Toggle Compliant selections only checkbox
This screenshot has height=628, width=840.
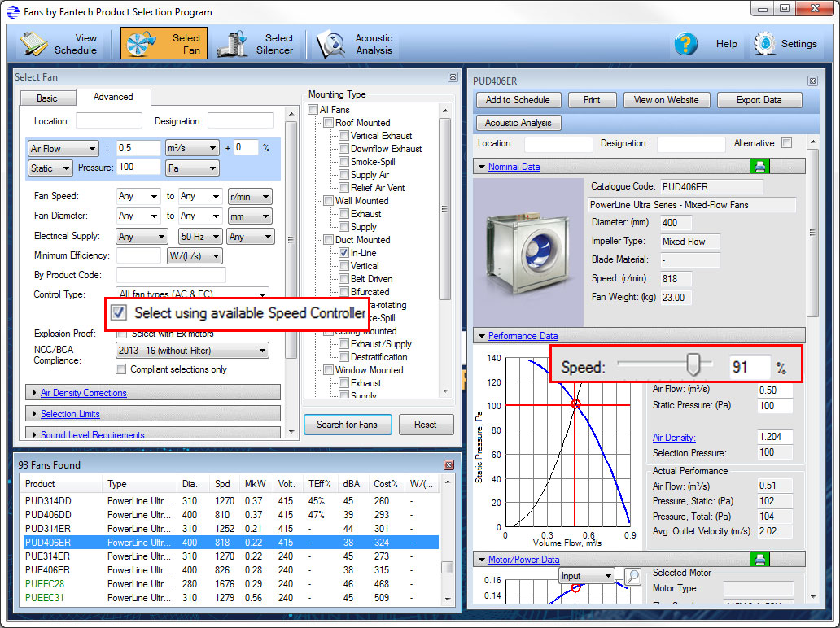click(x=121, y=369)
